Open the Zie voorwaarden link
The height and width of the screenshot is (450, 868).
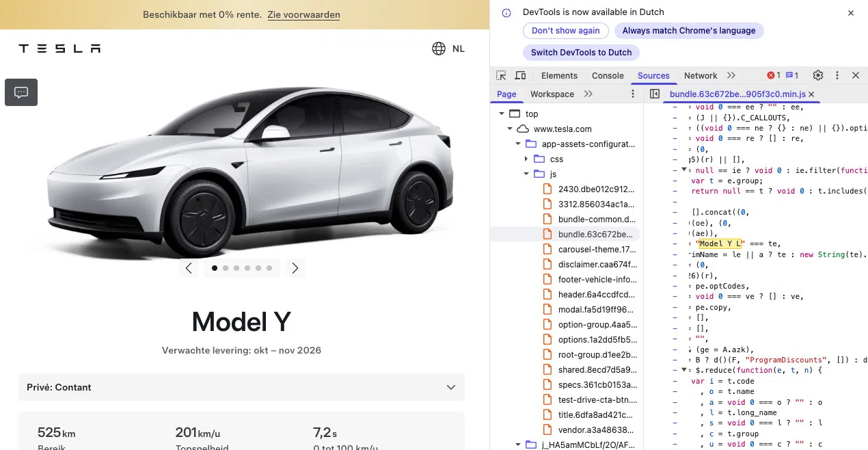(303, 14)
